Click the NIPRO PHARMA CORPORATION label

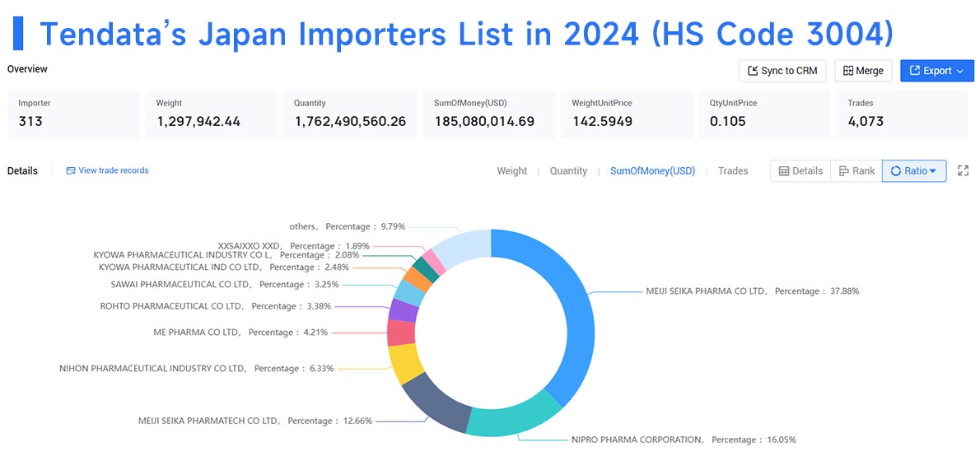(x=684, y=440)
